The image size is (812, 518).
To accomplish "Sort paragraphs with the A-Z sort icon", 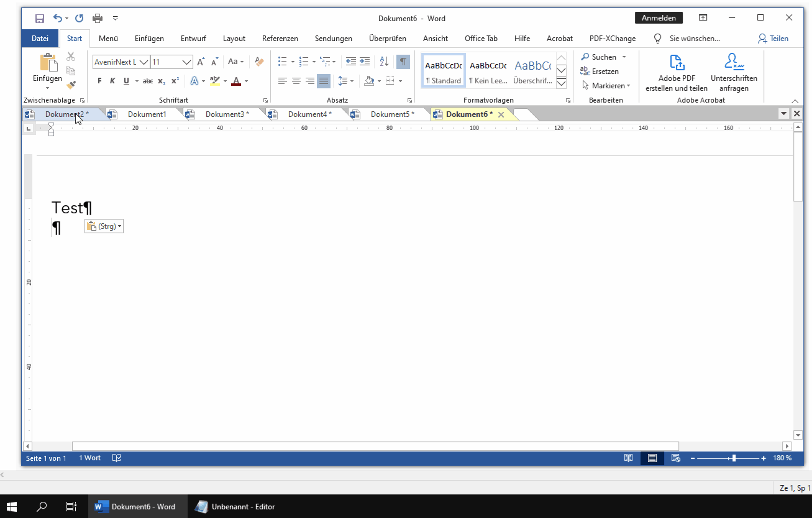I will 384,62.
